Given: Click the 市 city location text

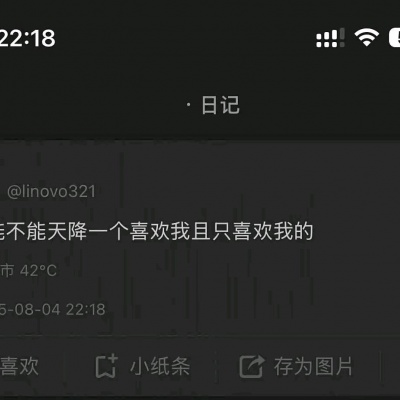Looking at the screenshot, I should tap(7, 270).
